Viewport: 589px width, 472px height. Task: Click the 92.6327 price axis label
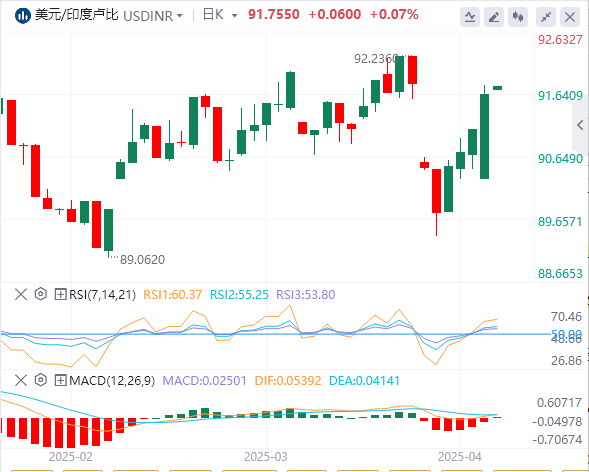coord(560,39)
